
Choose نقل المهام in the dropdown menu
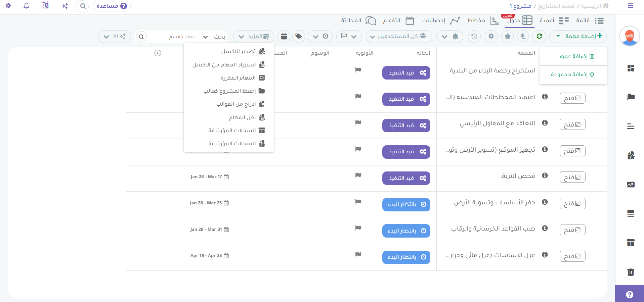point(242,117)
